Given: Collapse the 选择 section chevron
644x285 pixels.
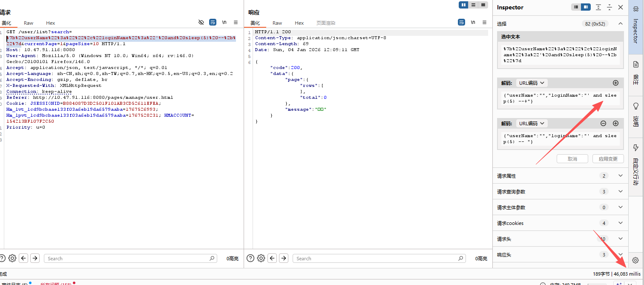Looking at the screenshot, I should (620, 24).
